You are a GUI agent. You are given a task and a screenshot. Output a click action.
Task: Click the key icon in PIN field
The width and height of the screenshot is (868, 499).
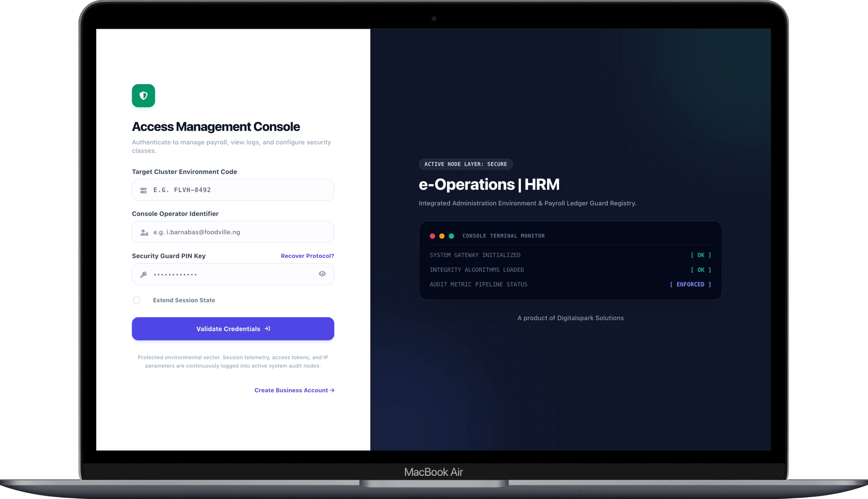pos(144,274)
